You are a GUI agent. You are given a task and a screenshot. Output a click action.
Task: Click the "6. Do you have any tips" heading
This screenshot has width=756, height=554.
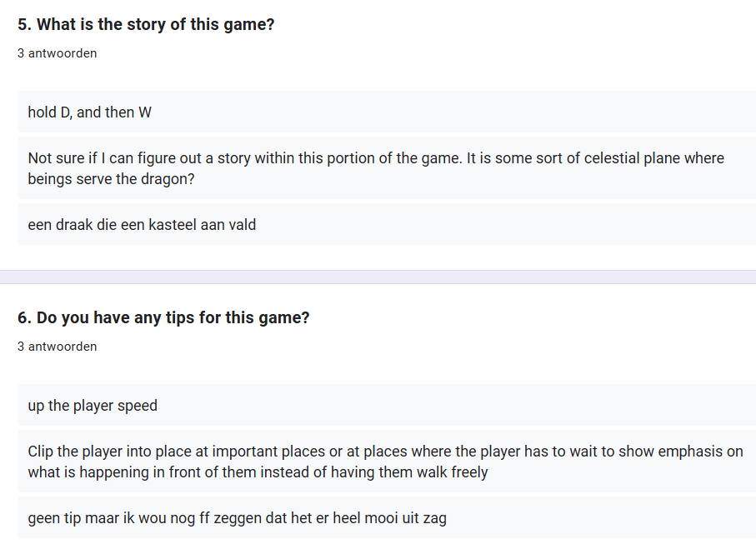[163, 318]
